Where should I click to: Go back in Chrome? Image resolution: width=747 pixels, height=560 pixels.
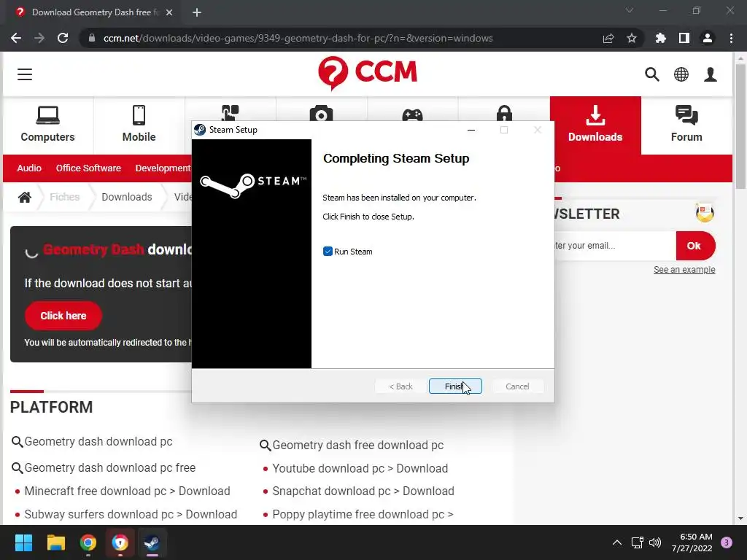[x=16, y=38]
